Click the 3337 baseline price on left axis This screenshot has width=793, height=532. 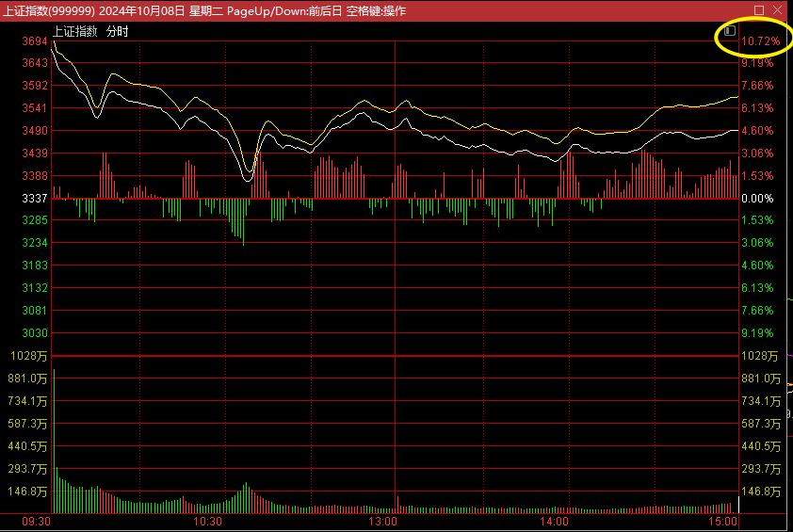tap(33, 199)
